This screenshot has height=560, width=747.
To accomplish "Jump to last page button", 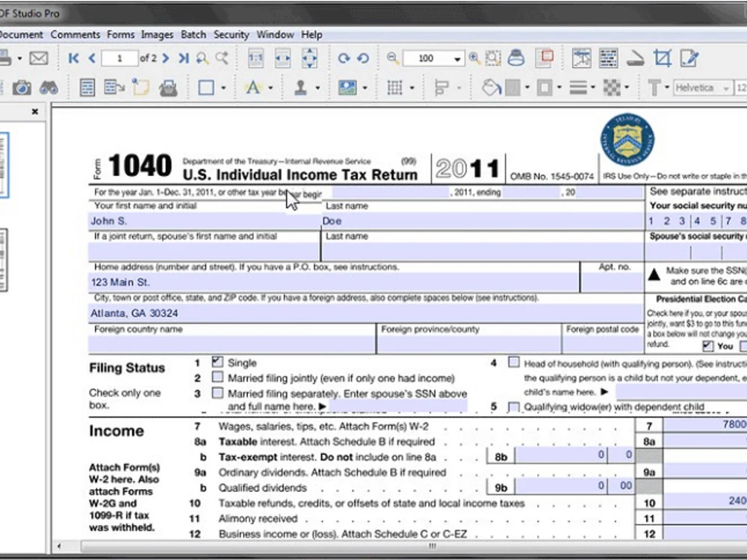I will pyautogui.click(x=183, y=58).
